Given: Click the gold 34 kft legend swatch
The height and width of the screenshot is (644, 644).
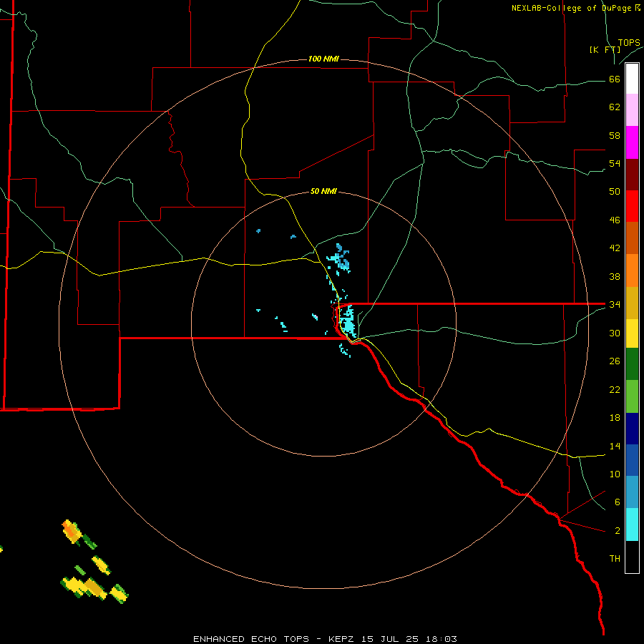Looking at the screenshot, I should pyautogui.click(x=632, y=303).
